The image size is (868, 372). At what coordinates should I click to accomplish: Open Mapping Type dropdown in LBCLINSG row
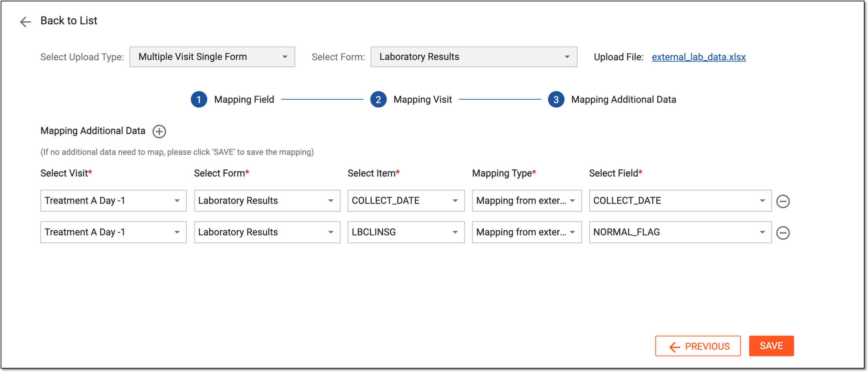click(x=527, y=232)
